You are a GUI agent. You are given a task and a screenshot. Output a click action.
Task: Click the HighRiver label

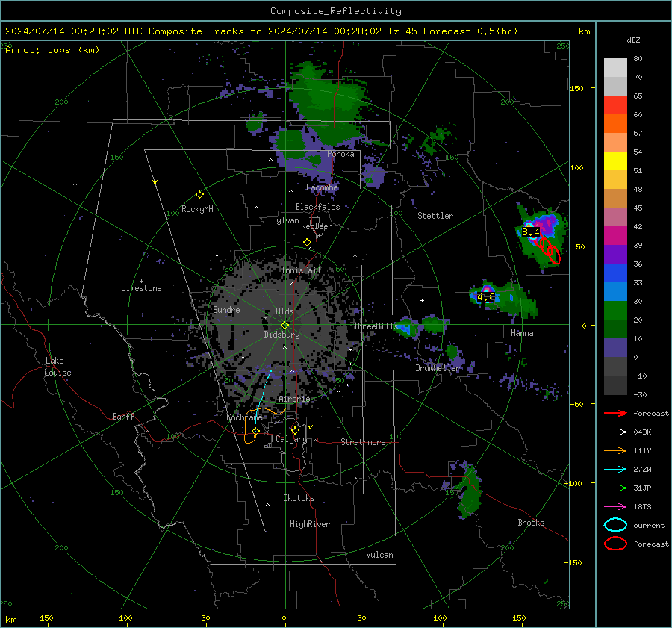[x=310, y=524]
